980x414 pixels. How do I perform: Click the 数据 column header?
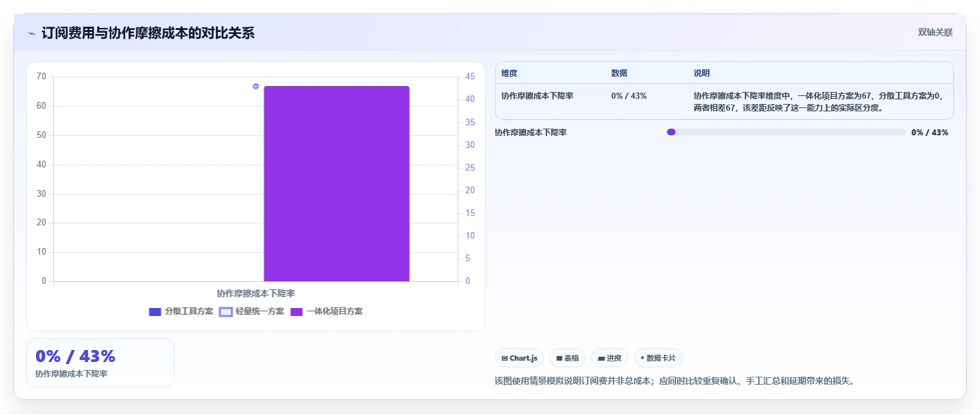pos(619,73)
